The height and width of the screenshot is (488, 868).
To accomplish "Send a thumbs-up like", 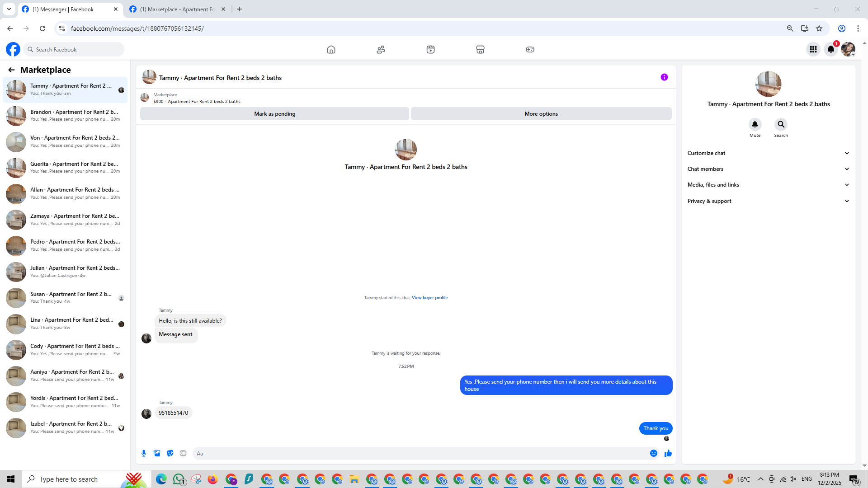I will coord(668,453).
